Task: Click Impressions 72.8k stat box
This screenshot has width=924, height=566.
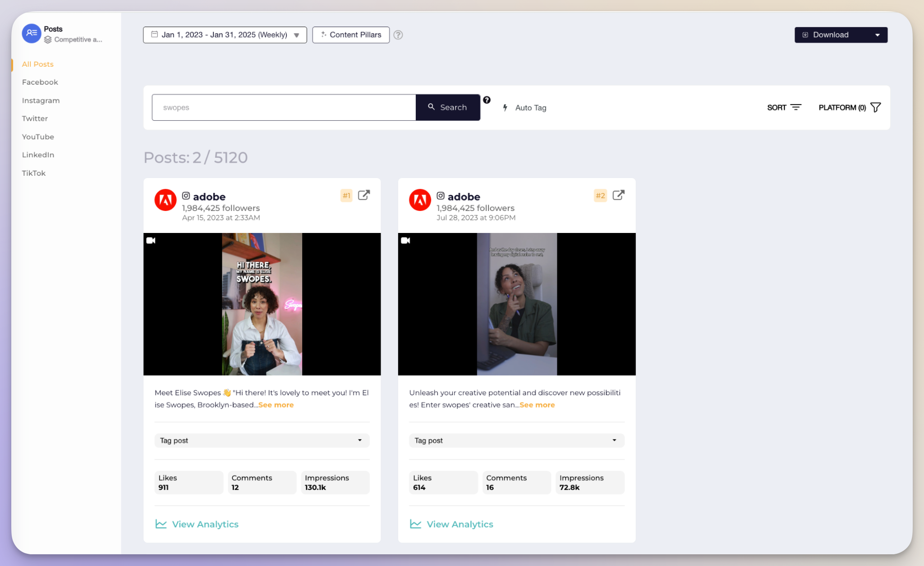Action: [590, 482]
